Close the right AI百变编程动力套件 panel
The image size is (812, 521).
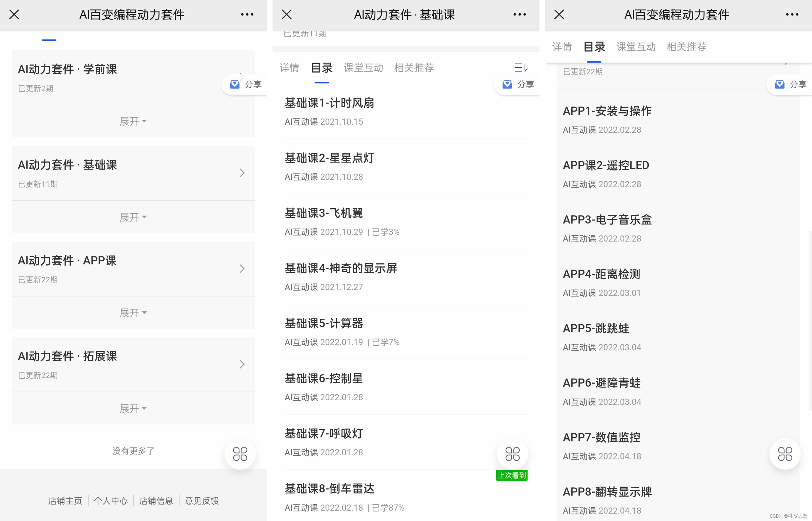[x=559, y=14]
